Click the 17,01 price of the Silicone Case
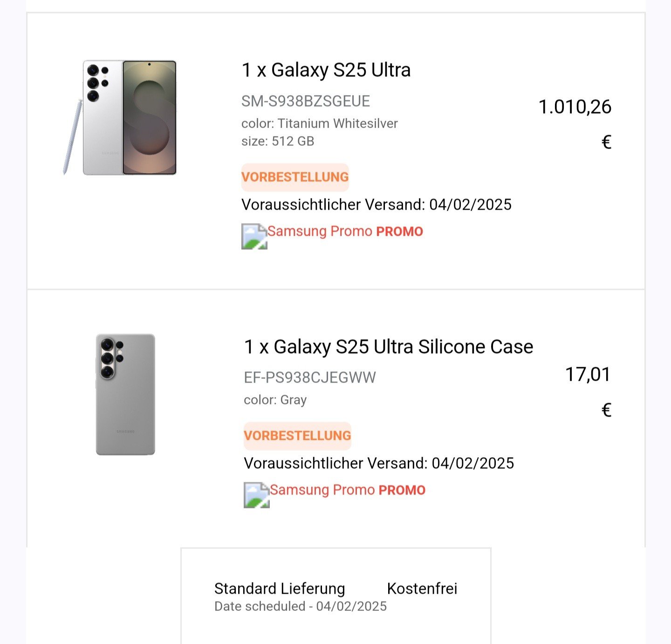The width and height of the screenshot is (671, 644). pyautogui.click(x=588, y=375)
